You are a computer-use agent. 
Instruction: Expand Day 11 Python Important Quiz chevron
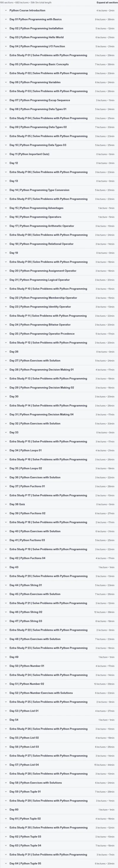6,154
